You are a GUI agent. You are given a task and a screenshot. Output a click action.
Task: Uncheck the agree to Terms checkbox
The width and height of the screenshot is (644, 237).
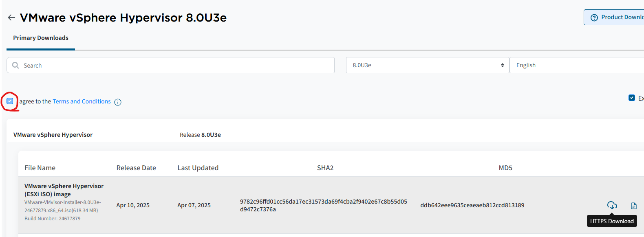coord(10,101)
